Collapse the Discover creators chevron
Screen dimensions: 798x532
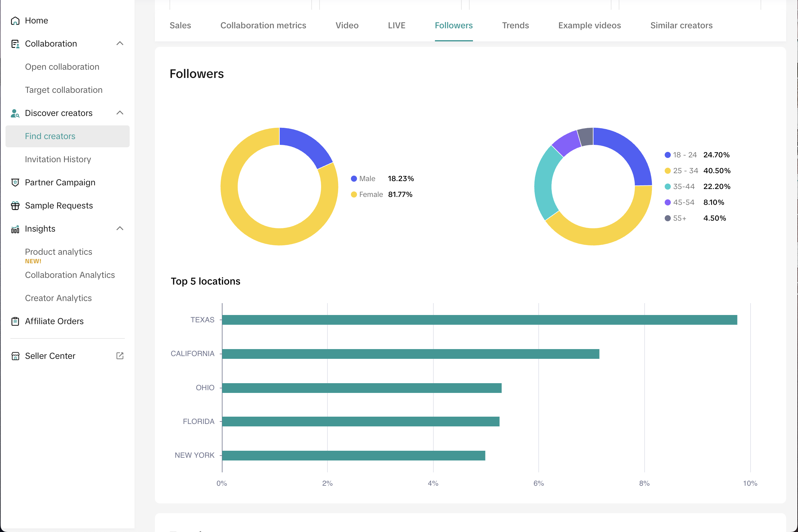[x=120, y=113]
